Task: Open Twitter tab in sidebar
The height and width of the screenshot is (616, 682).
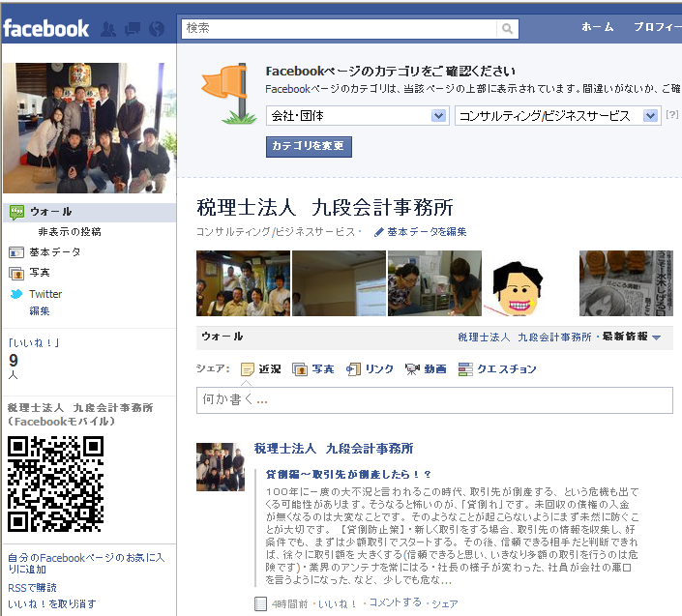Action: pos(45,294)
